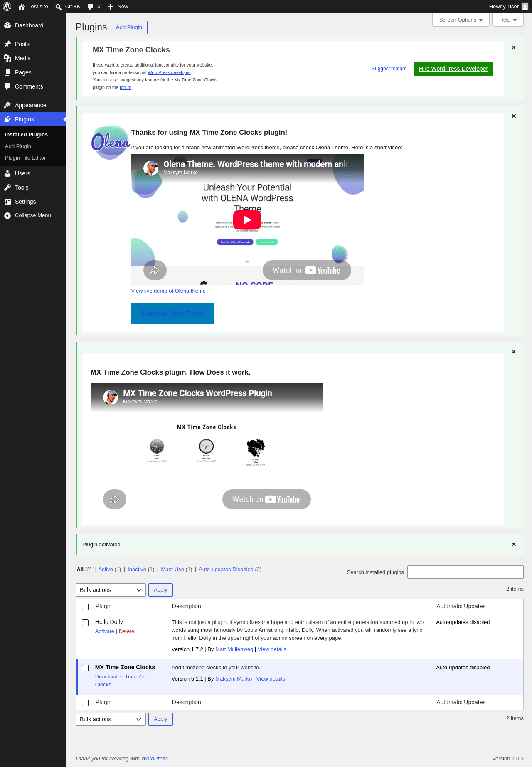The height and width of the screenshot is (767, 532).
Task: Open the WordPress logo menu
Action: 7,7
